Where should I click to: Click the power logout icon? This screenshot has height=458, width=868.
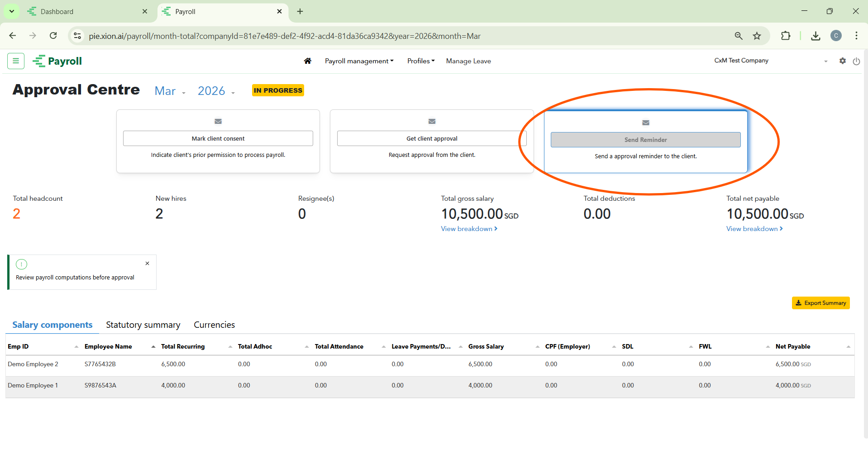(856, 61)
